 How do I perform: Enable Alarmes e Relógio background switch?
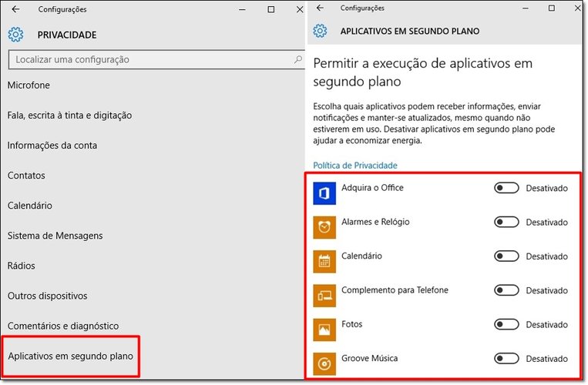(506, 222)
